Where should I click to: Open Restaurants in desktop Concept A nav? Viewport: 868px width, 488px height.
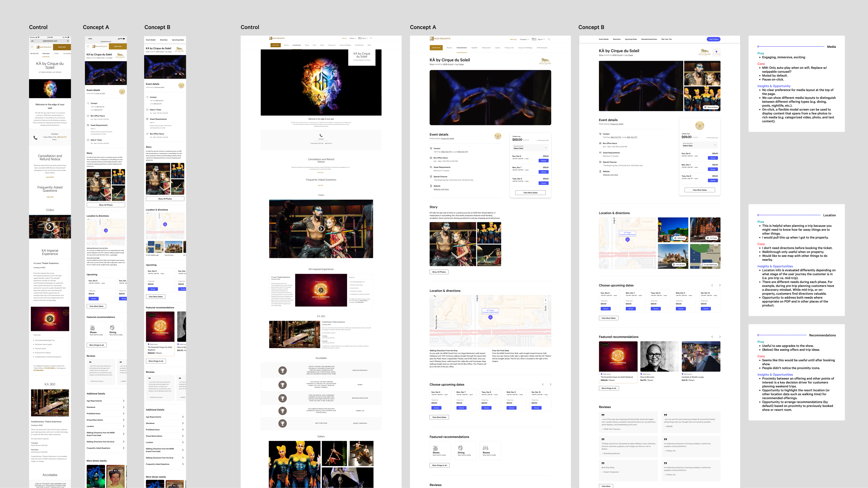click(x=486, y=48)
